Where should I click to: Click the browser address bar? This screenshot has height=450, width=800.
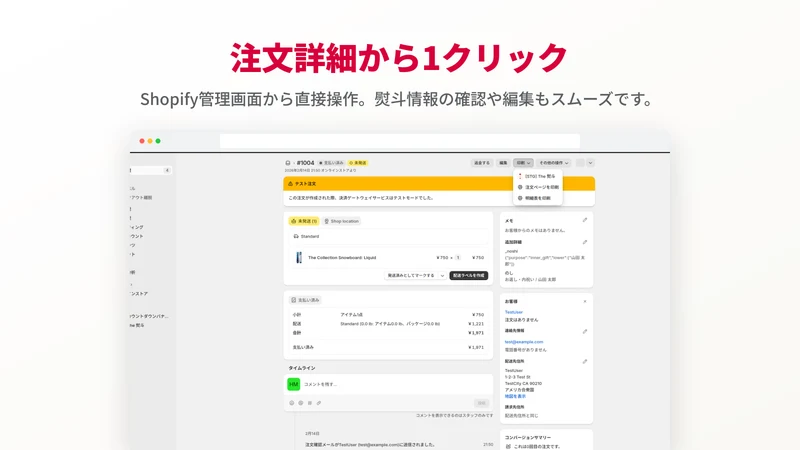[x=399, y=141]
